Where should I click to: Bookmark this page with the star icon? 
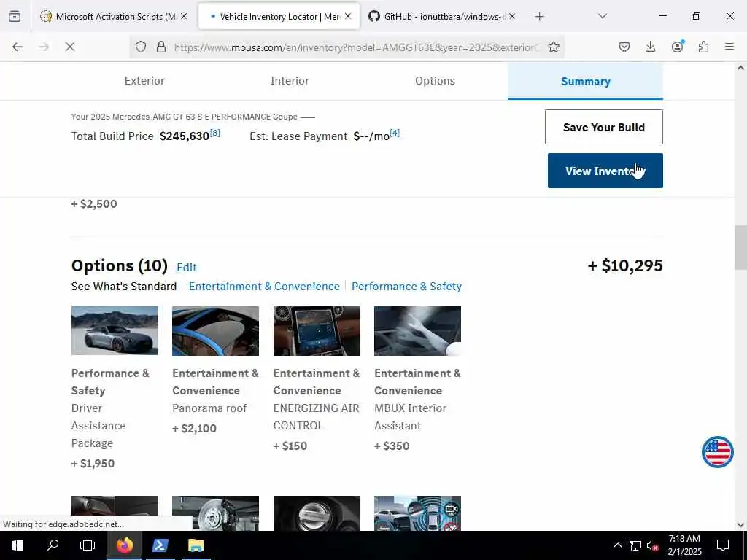point(554,47)
